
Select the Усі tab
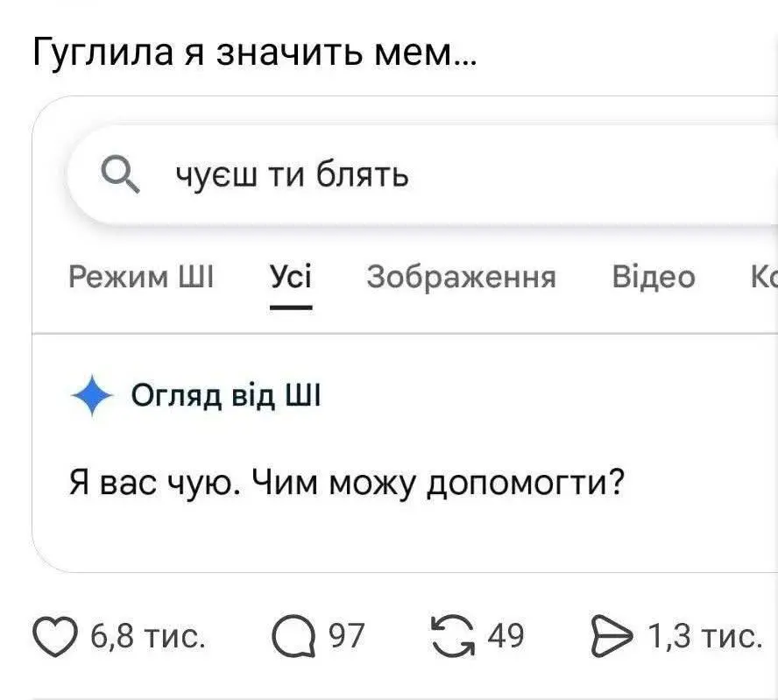point(290,277)
